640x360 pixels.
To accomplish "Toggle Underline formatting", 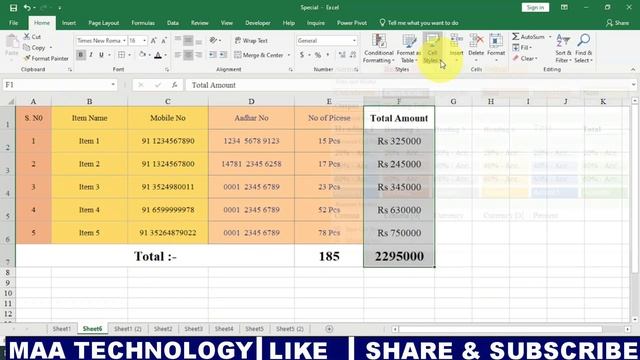I will click(x=101, y=55).
